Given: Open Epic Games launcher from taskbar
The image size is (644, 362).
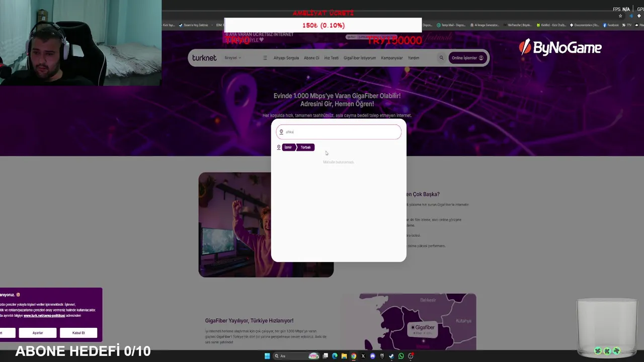Looking at the screenshot, I should pyautogui.click(x=382, y=356).
